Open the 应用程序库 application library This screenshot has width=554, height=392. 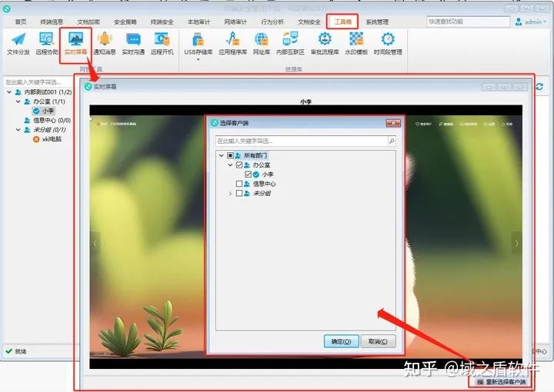click(232, 43)
